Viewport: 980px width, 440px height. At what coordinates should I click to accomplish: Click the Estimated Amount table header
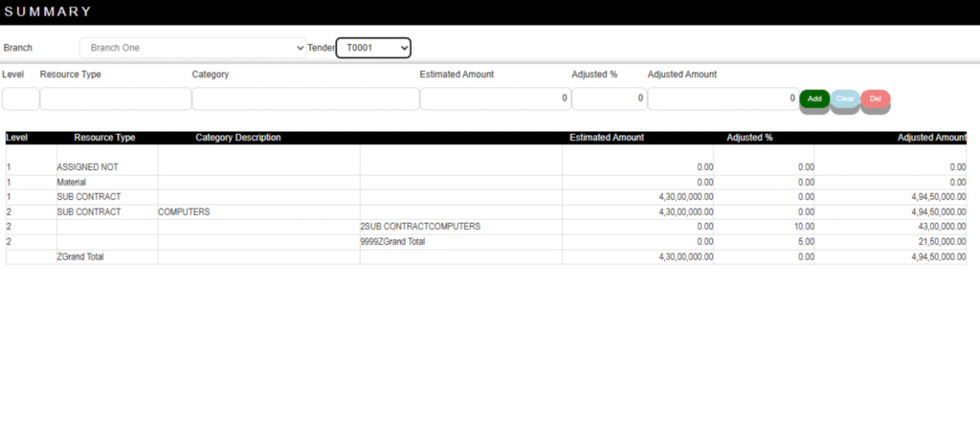coord(607,138)
